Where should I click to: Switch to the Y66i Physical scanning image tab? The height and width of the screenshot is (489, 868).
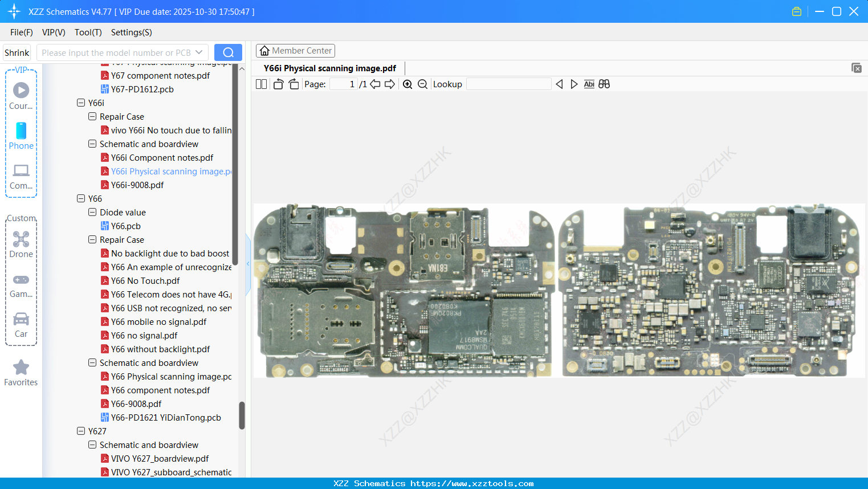pyautogui.click(x=329, y=68)
